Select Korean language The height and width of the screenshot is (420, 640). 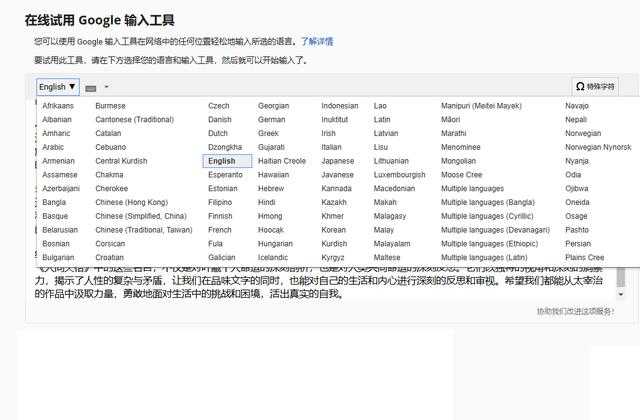tap(333, 230)
